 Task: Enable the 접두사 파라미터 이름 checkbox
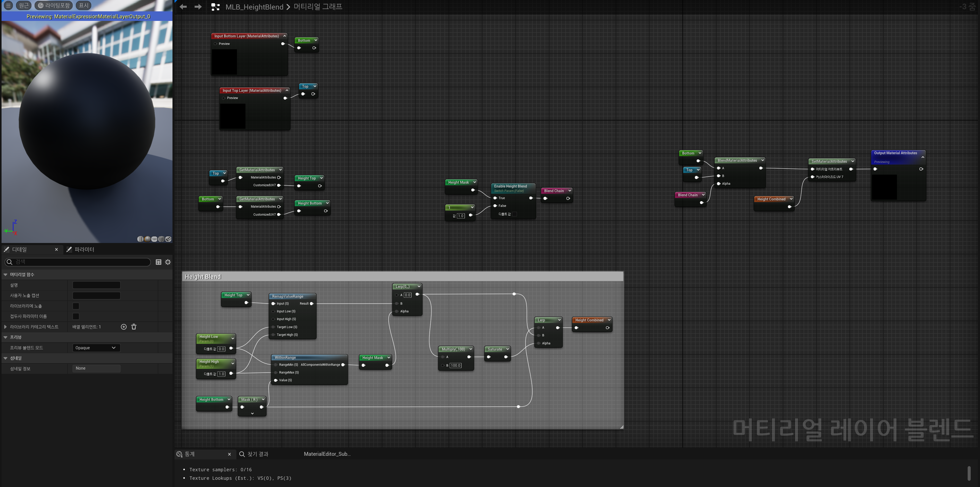(x=76, y=316)
